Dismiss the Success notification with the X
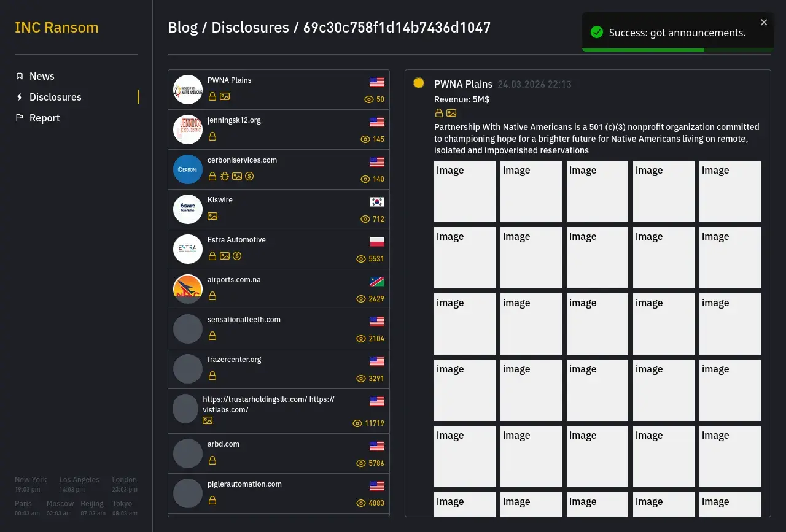Viewport: 786px width, 532px height. pos(764,22)
